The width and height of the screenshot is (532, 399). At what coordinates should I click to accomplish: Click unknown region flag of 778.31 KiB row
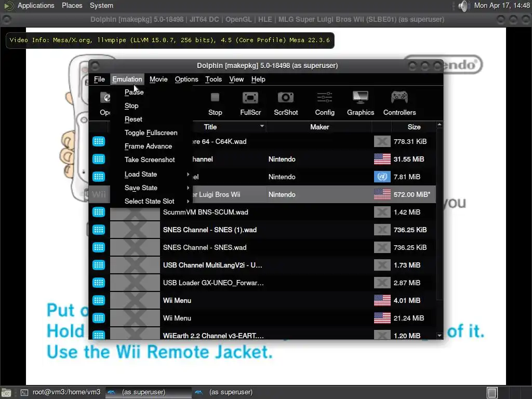click(x=382, y=141)
